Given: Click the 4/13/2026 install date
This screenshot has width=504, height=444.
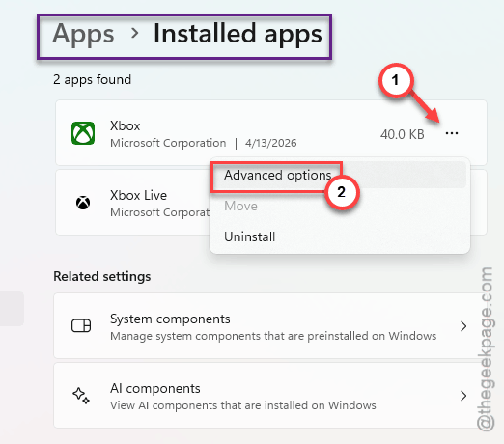Looking at the screenshot, I should point(271,143).
